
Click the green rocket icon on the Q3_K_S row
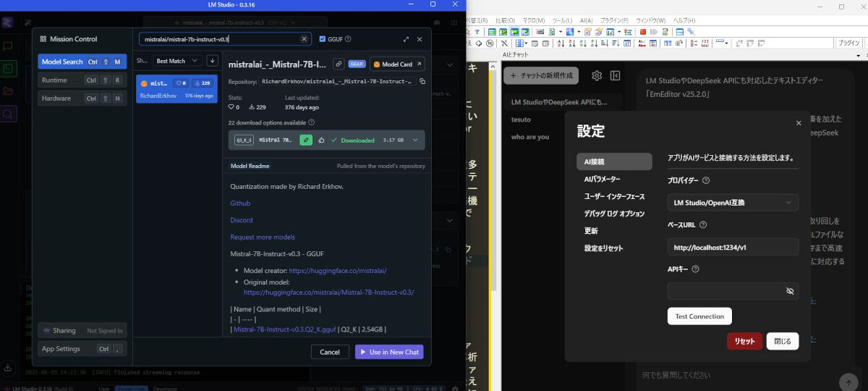pyautogui.click(x=306, y=140)
